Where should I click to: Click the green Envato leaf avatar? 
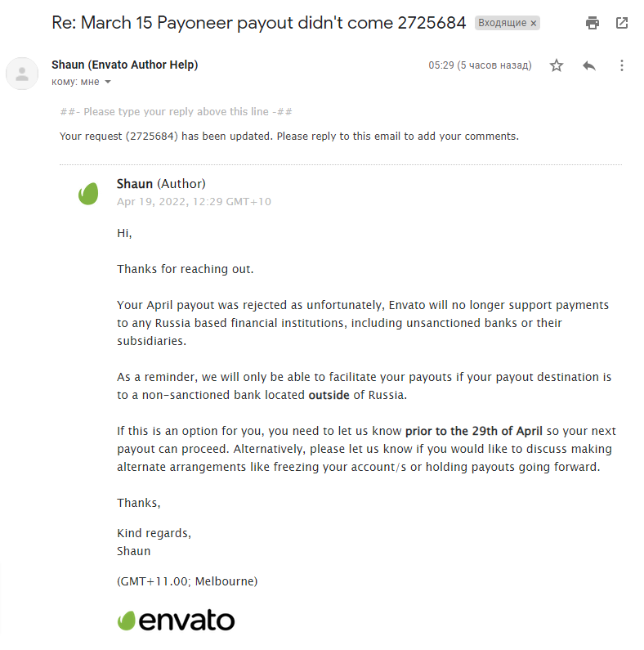tap(88, 194)
